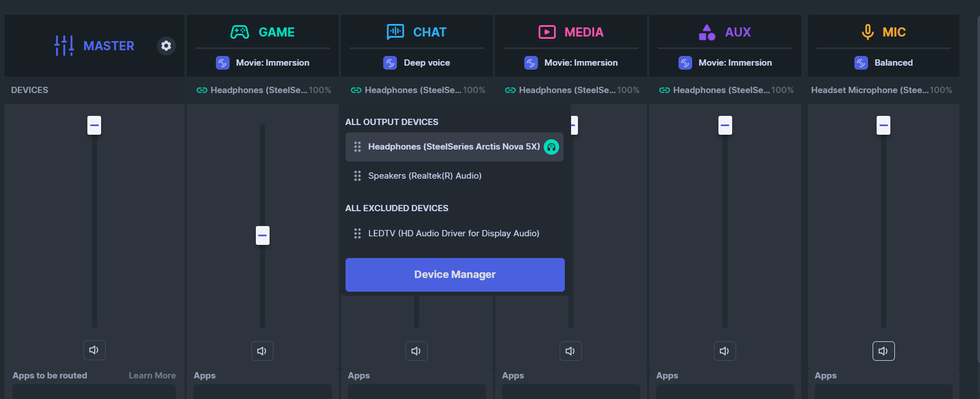
Task: Click the green headphone active-device badge
Action: tap(551, 147)
